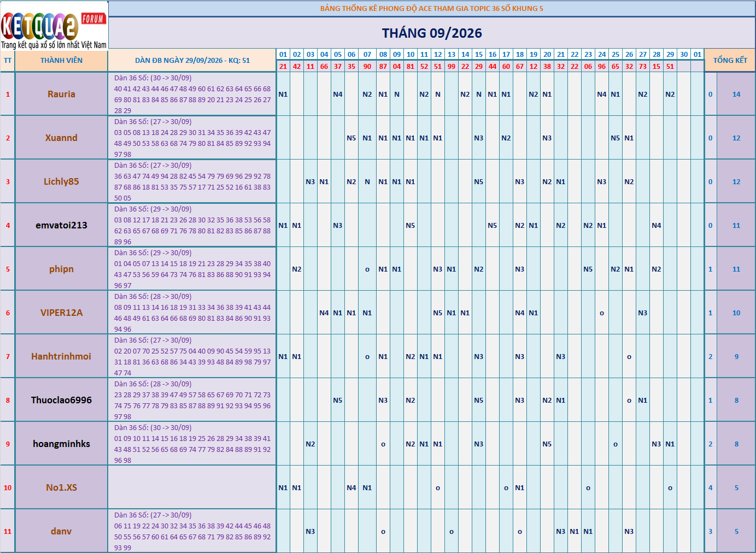The height and width of the screenshot is (553, 756).
Task: Select member name 'Xuannd'
Action: click(61, 138)
